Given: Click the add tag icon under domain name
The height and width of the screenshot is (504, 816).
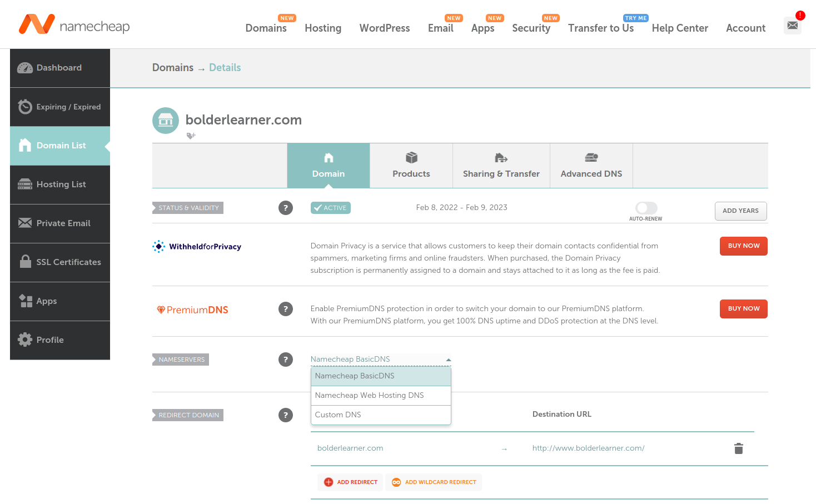Looking at the screenshot, I should click(x=191, y=136).
